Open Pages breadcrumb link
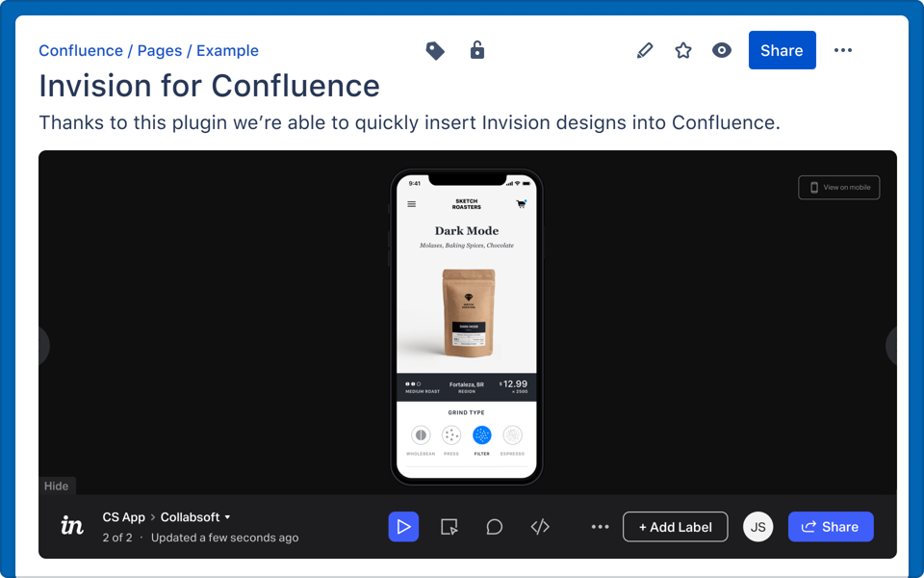The height and width of the screenshot is (578, 924). point(160,51)
